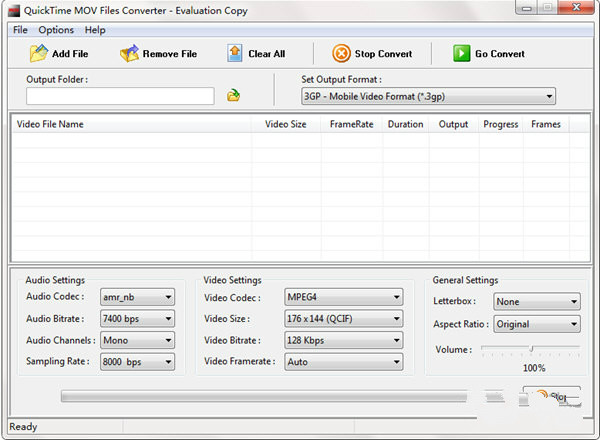Open the Aspect Ratio Original dropdown
The height and width of the screenshot is (440, 600).
tap(537, 324)
